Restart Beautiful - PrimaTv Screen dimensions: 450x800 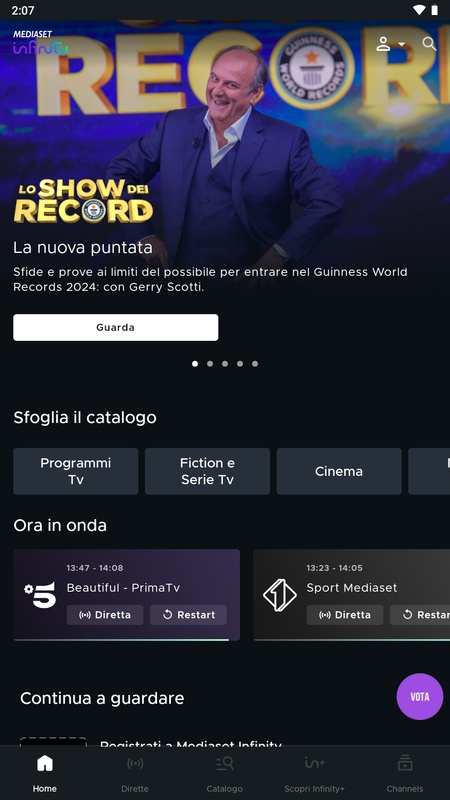click(x=188, y=615)
